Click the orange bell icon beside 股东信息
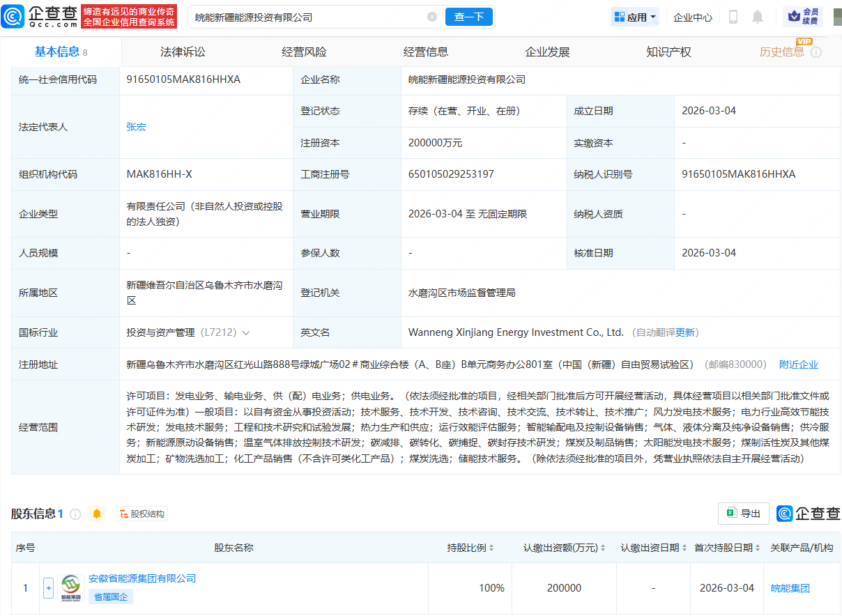The height and width of the screenshot is (616, 842). [97, 514]
